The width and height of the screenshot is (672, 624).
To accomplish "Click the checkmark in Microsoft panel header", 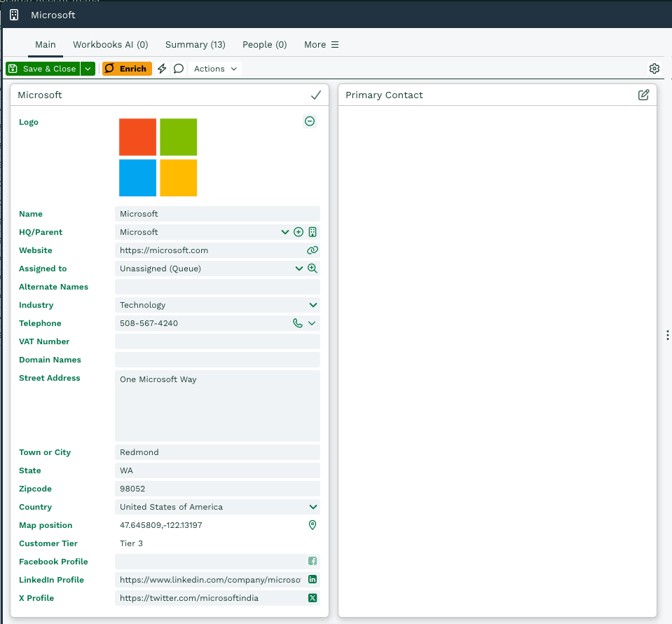I will (x=316, y=95).
